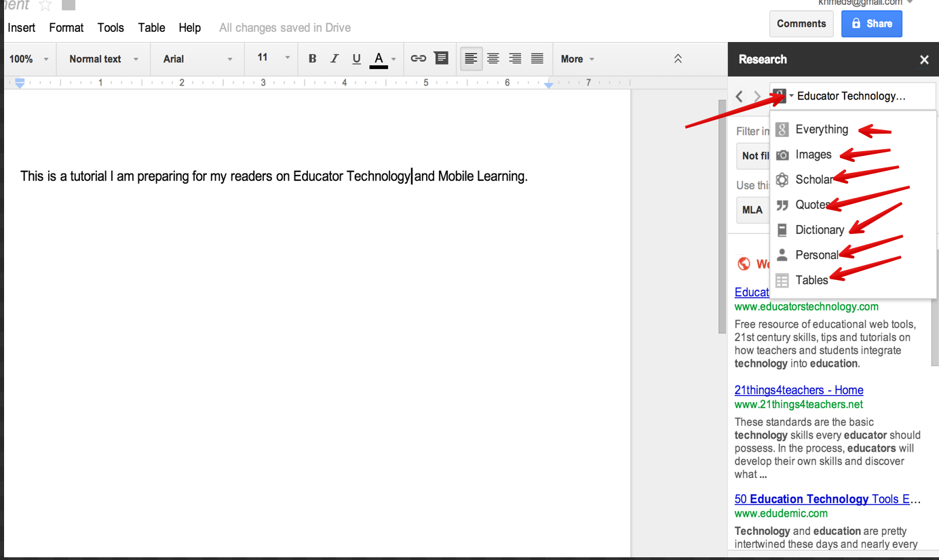Go back in the Research pane

740,96
